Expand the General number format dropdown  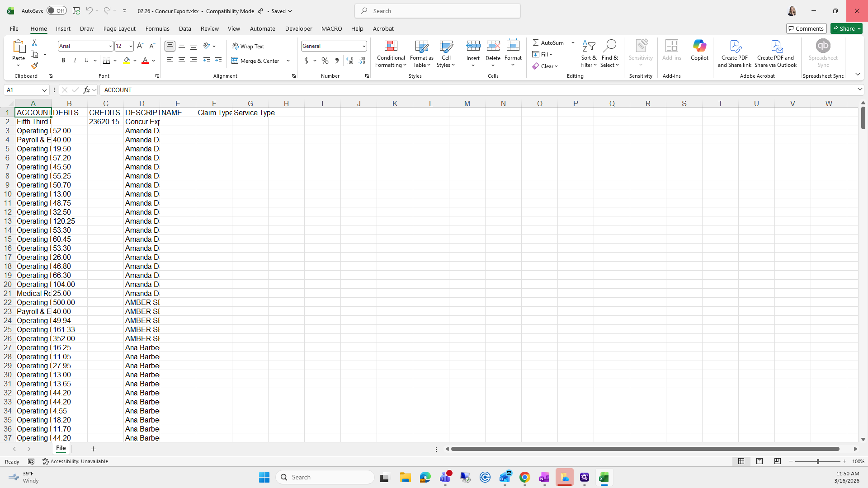point(364,46)
